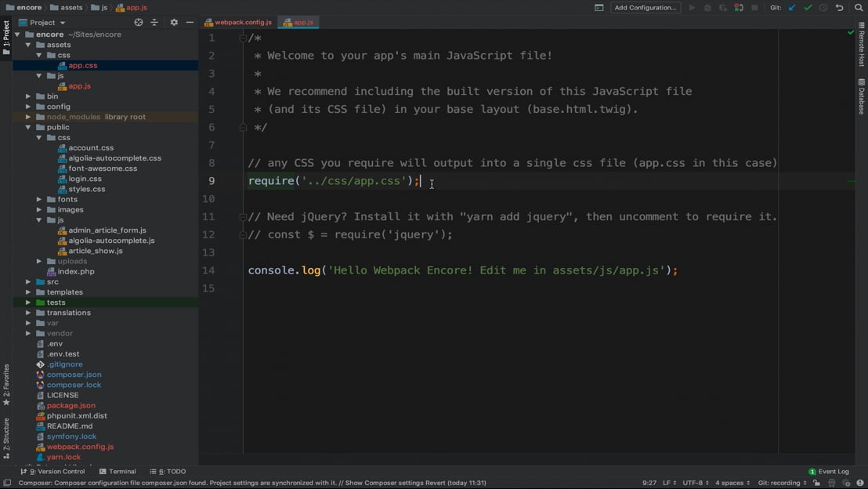868x489 pixels.
Task: Expand the templates folder
Action: click(28, 292)
